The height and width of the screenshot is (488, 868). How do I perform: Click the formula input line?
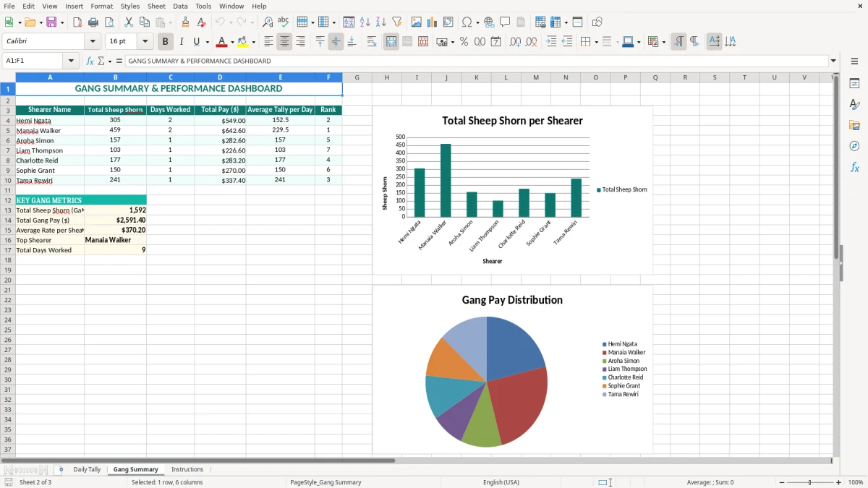(476, 61)
